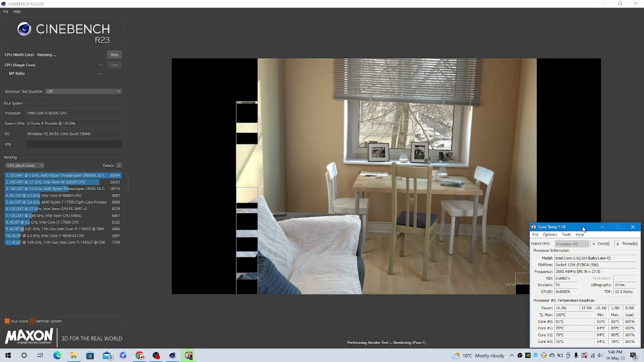Open the Cinebench File menu
The image size is (644, 362).
coord(6,11)
